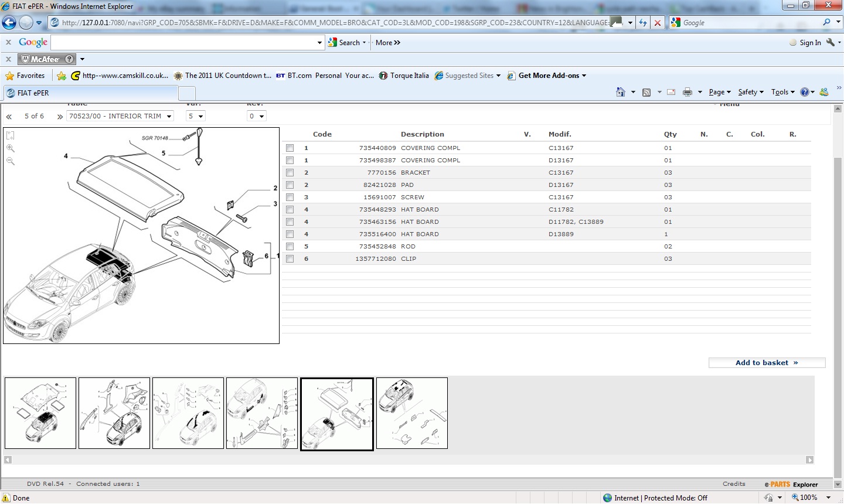Click the Credits link
This screenshot has width=844, height=504.
[734, 484]
